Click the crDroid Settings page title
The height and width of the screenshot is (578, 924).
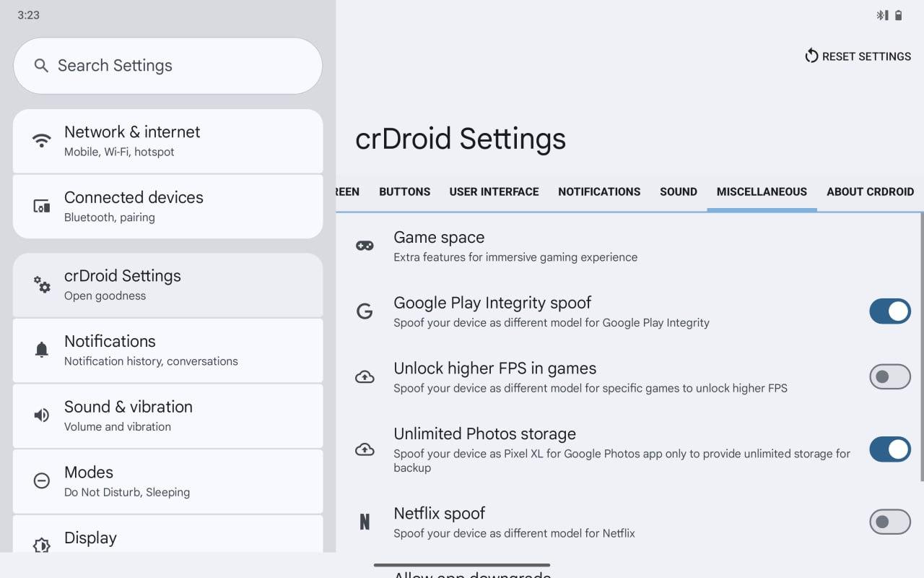coord(461,139)
